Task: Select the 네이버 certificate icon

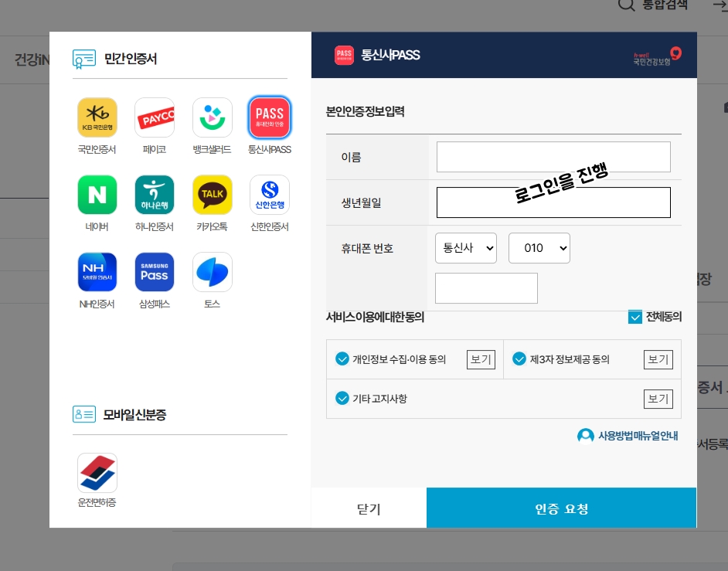Action: [x=97, y=195]
